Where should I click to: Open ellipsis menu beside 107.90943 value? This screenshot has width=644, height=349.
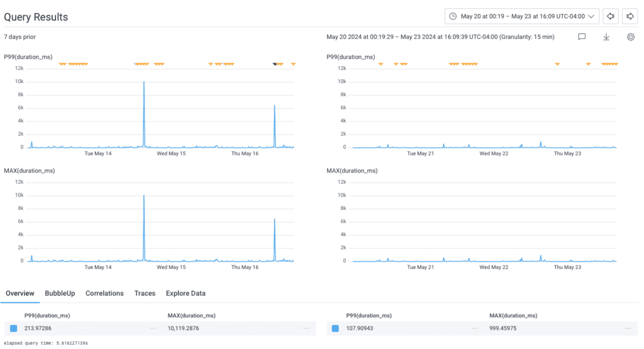point(476,328)
